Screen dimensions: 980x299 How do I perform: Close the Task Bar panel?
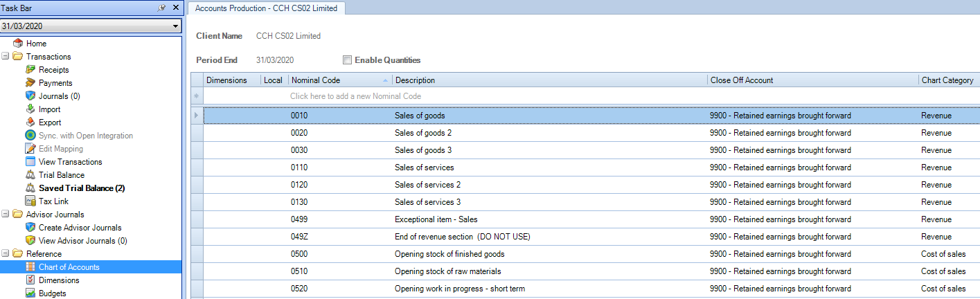pos(176,8)
